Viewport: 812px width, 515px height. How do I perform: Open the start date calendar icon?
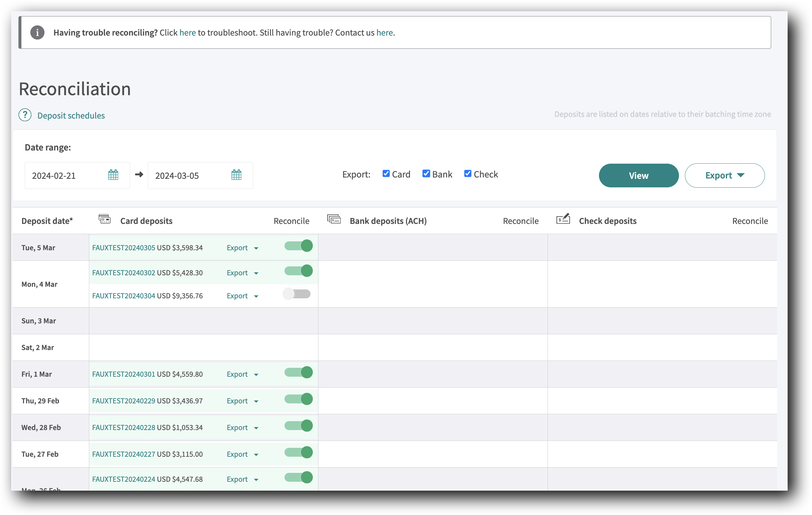(113, 175)
